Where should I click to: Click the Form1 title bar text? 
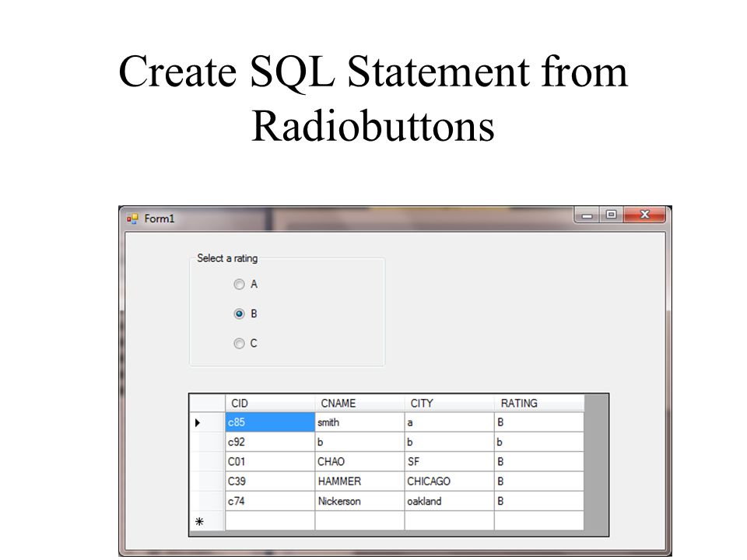tap(159, 219)
